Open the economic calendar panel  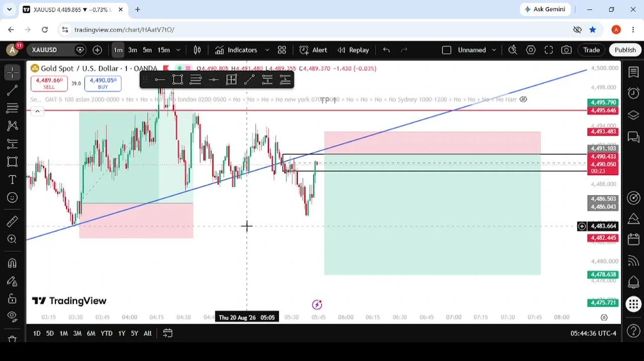click(x=633, y=240)
